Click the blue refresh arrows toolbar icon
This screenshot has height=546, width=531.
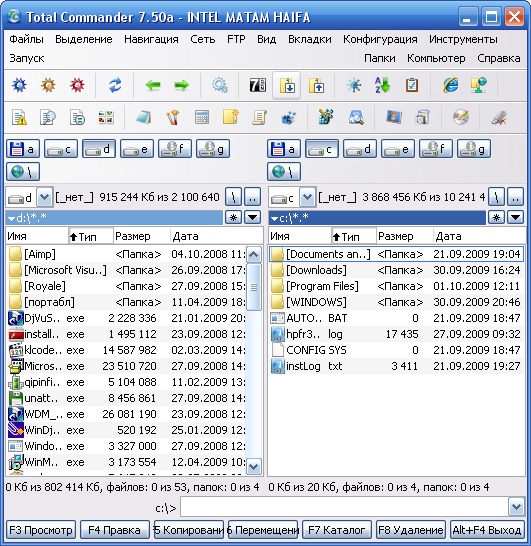coord(115,85)
